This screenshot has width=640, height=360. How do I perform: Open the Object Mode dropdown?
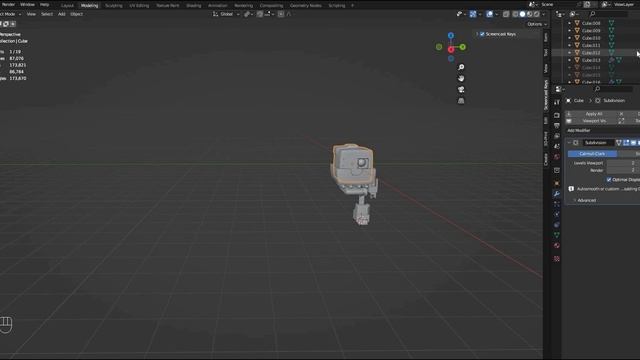(10, 14)
